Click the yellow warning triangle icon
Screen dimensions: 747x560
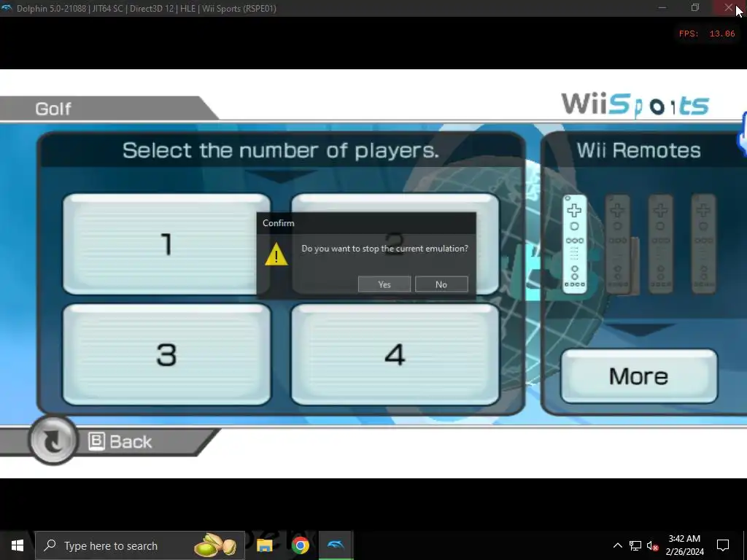coord(276,254)
